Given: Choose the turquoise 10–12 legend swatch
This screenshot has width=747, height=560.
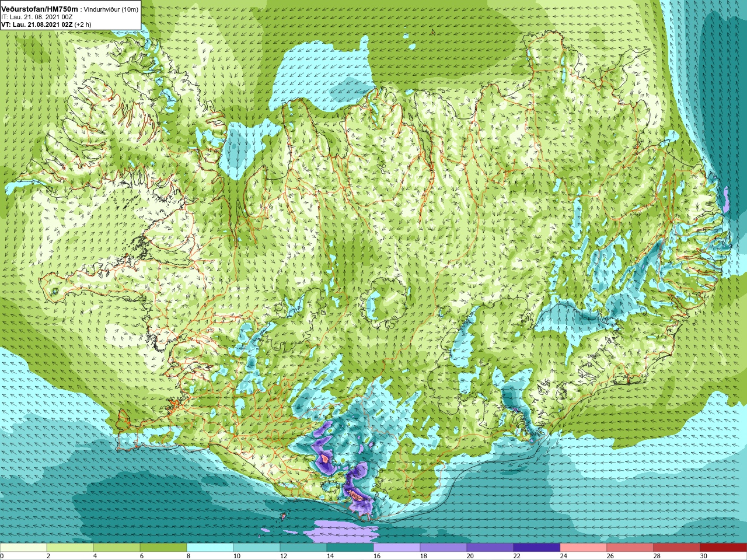Looking at the screenshot, I should point(257,547).
